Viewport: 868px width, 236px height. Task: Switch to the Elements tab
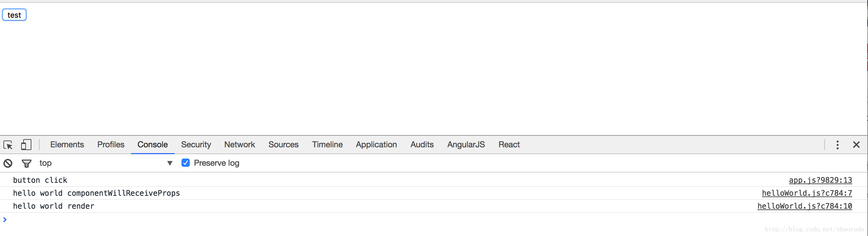coord(67,145)
